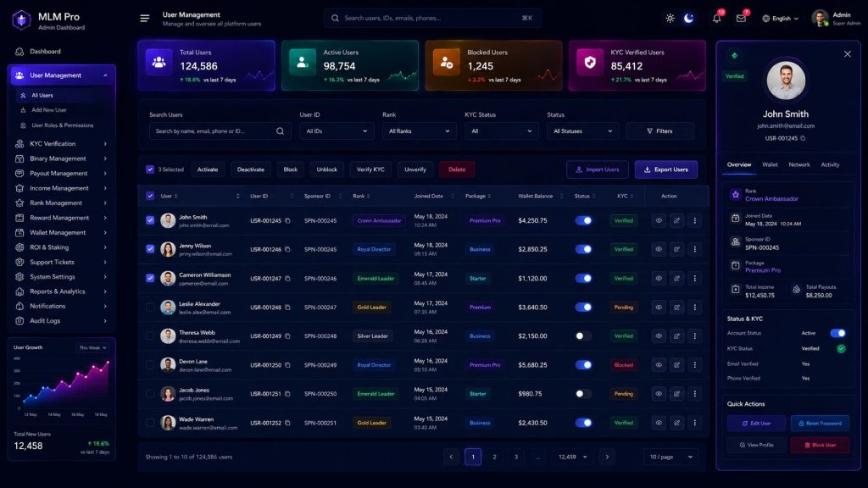The image size is (868, 488).
Task: Open the 10 / page dropdown
Action: [x=670, y=457]
